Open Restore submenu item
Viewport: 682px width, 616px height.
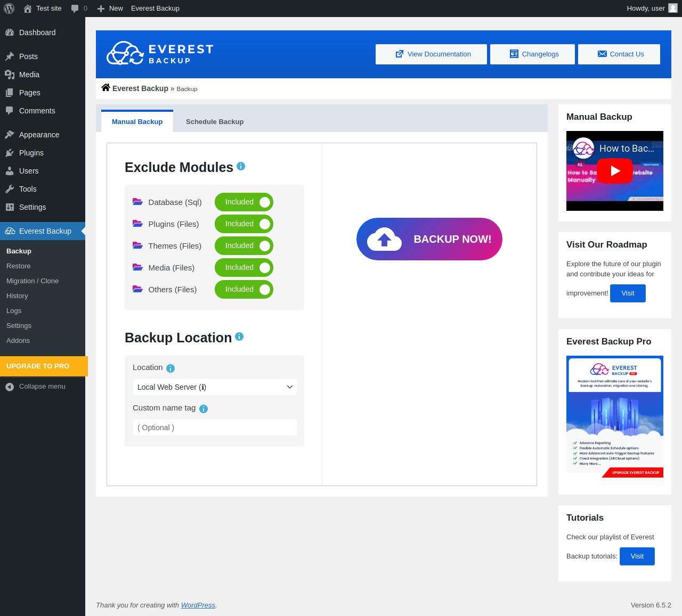[43, 266]
